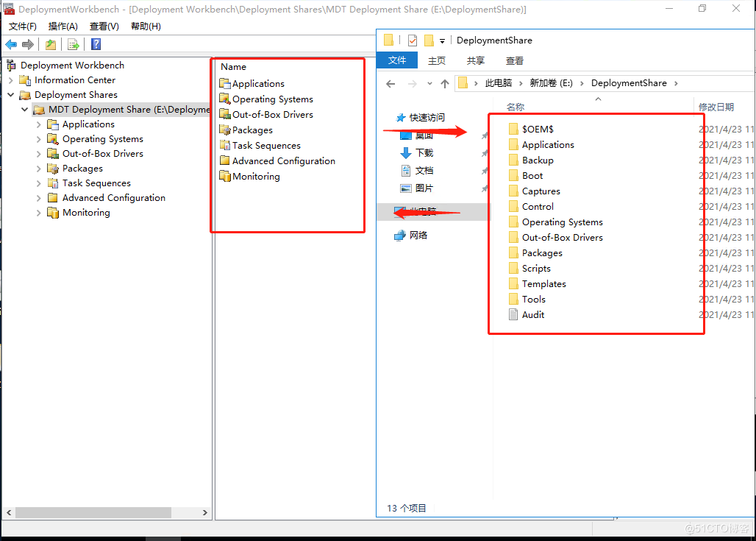The height and width of the screenshot is (541, 756).
Task: Open Explorer recent locations dropdown arrow
Action: pyautogui.click(x=429, y=84)
